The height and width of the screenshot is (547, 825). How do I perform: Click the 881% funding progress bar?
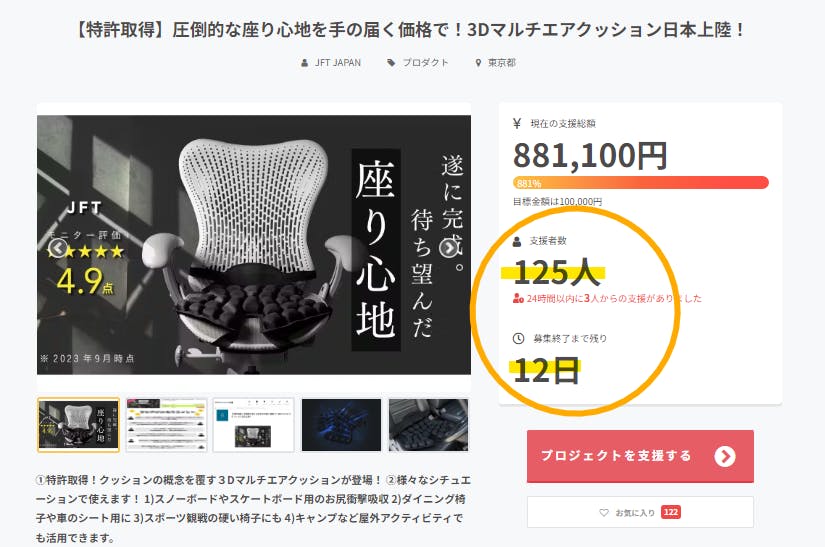pos(640,183)
